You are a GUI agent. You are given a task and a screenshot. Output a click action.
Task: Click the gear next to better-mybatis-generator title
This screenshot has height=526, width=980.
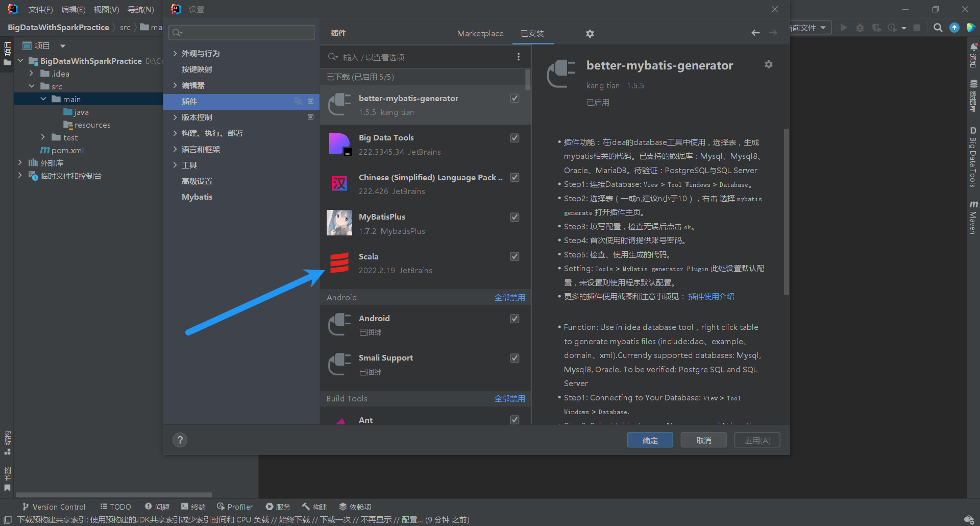[769, 64]
